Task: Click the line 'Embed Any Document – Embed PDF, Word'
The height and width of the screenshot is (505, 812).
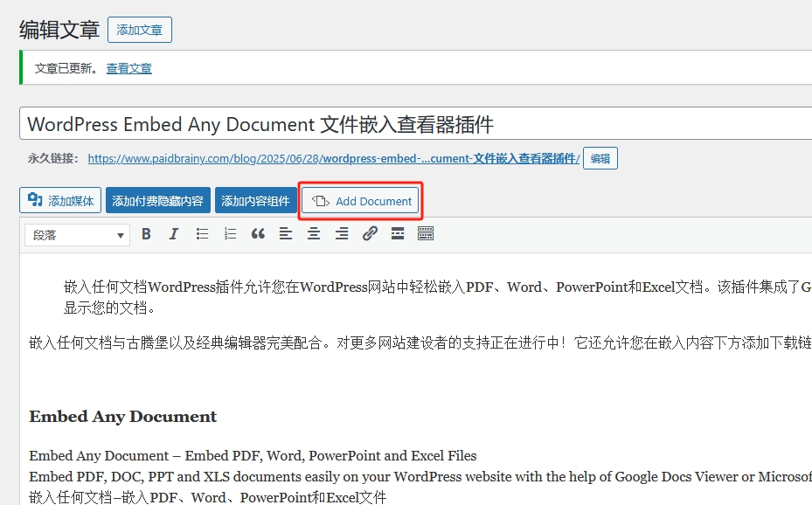Action: pos(253,456)
